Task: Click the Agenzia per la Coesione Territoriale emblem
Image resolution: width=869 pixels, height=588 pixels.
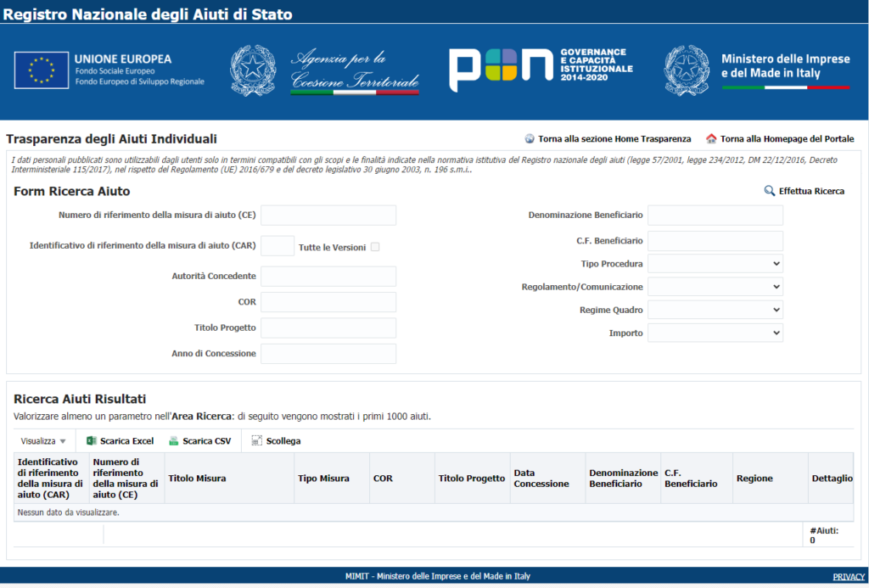Action: 253,70
